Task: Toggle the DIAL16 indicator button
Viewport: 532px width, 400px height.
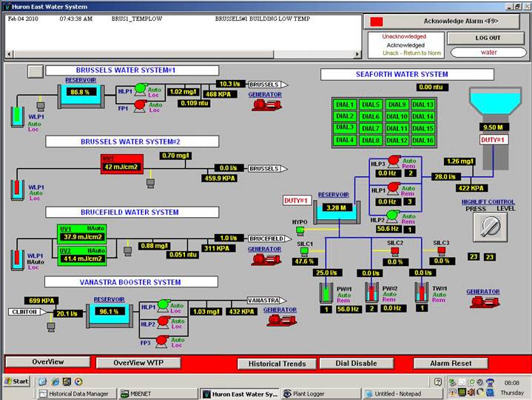Action: tap(422, 140)
